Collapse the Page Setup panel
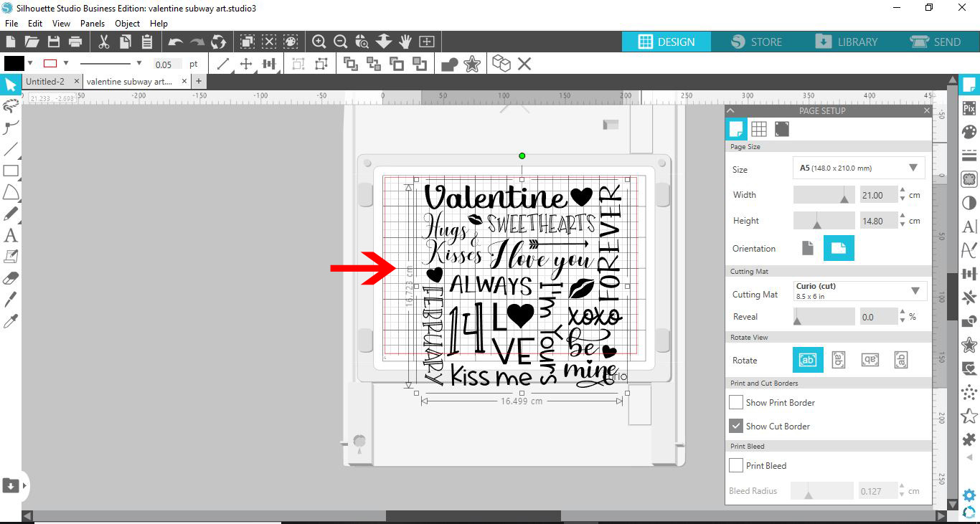The image size is (980, 524). [x=730, y=110]
